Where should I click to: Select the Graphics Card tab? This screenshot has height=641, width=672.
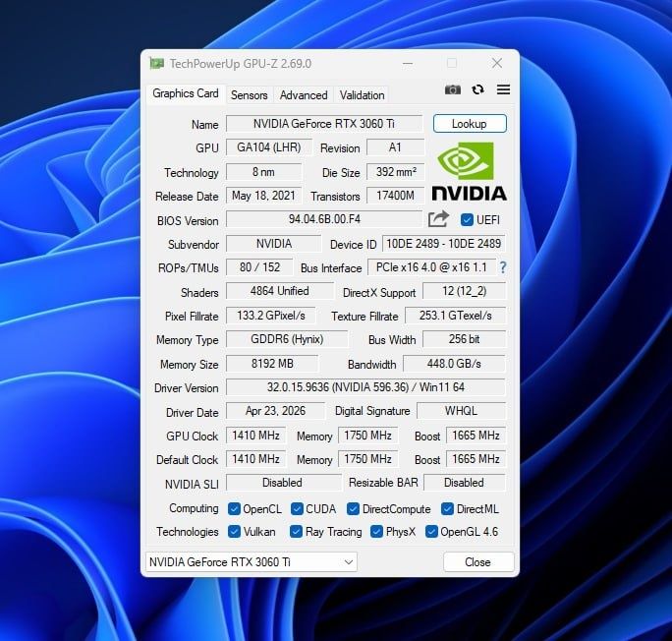186,93
